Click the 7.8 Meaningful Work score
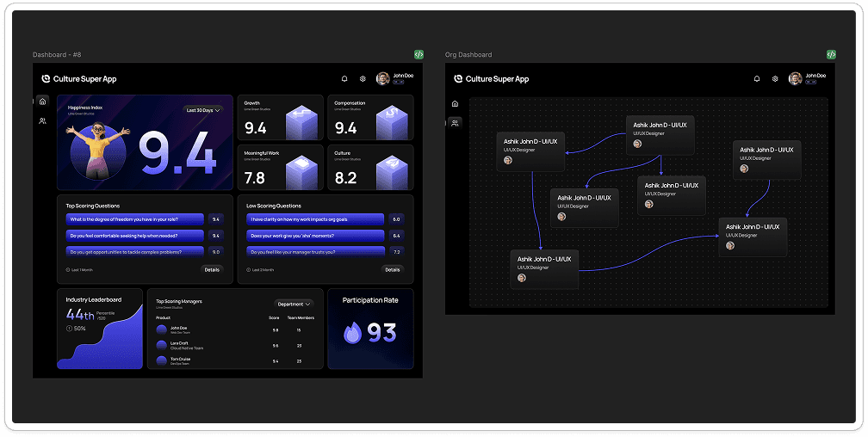 pyautogui.click(x=255, y=178)
